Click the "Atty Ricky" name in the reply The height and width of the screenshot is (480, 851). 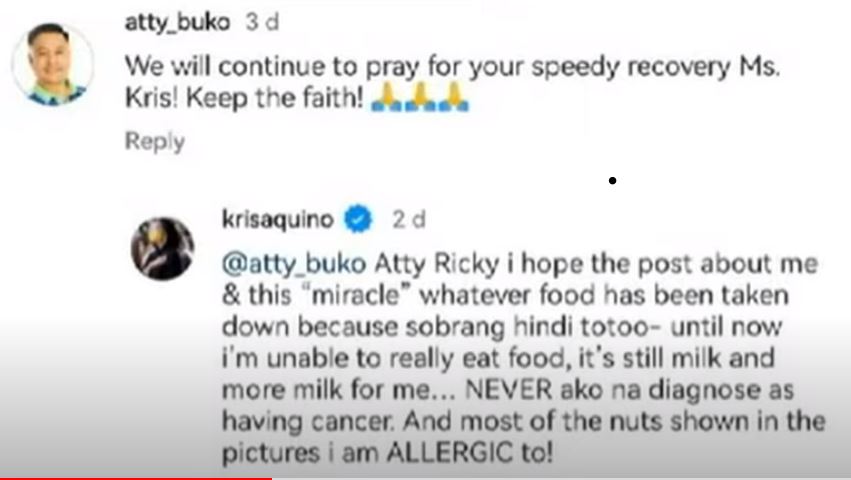click(x=437, y=264)
